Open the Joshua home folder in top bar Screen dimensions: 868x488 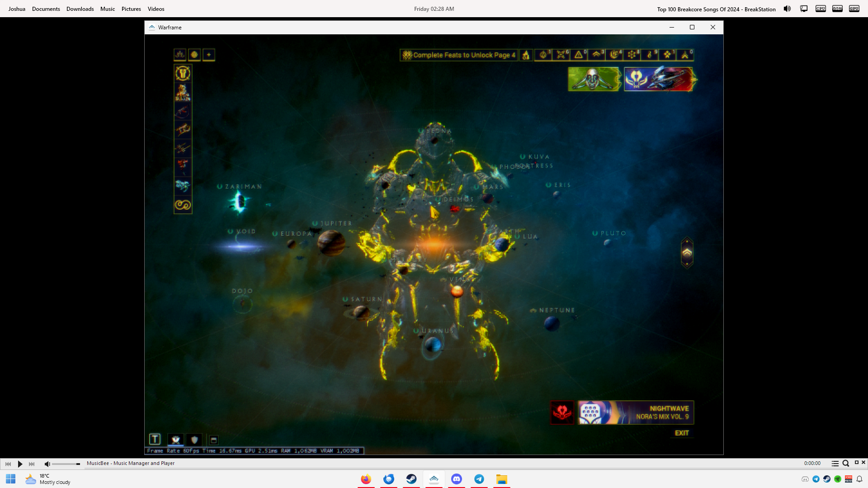(x=17, y=9)
